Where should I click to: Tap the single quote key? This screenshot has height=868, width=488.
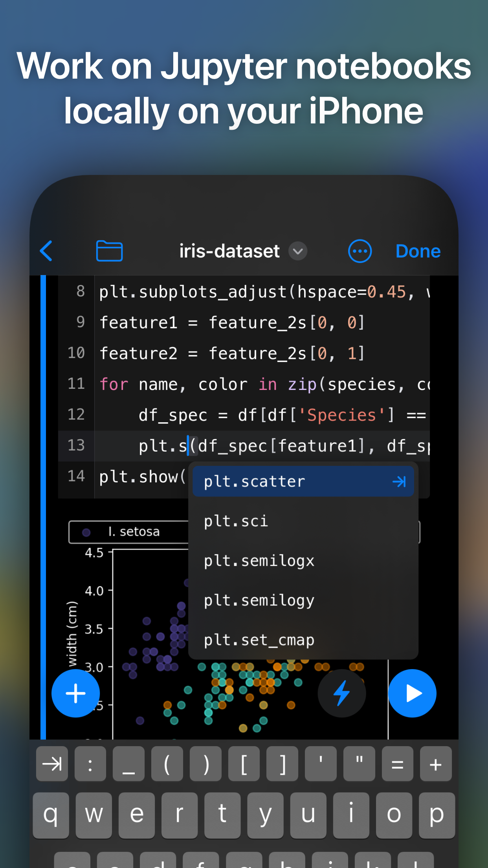point(321,764)
